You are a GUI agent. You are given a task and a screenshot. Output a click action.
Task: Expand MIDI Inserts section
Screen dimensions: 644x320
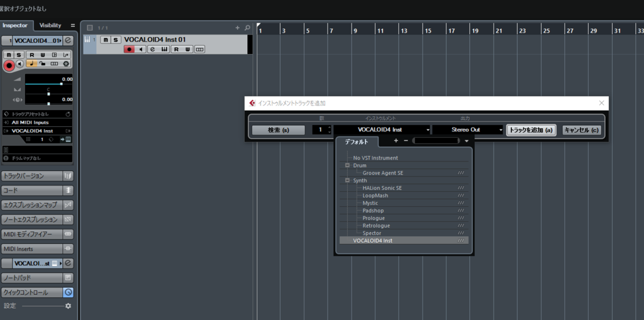point(37,249)
